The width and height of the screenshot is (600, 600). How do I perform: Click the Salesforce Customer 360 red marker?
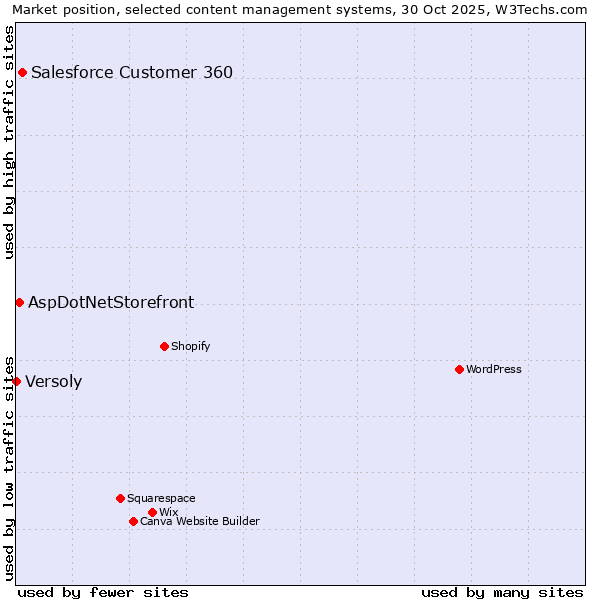(22, 72)
